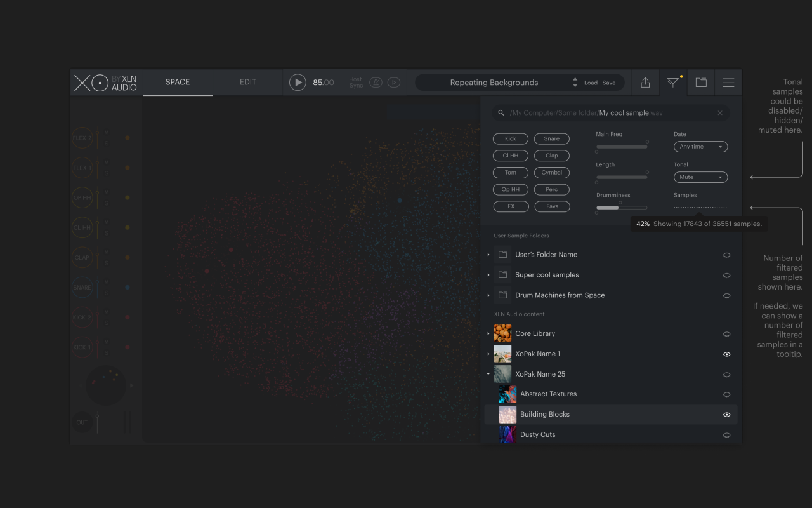Open the folder browser icon

701,83
